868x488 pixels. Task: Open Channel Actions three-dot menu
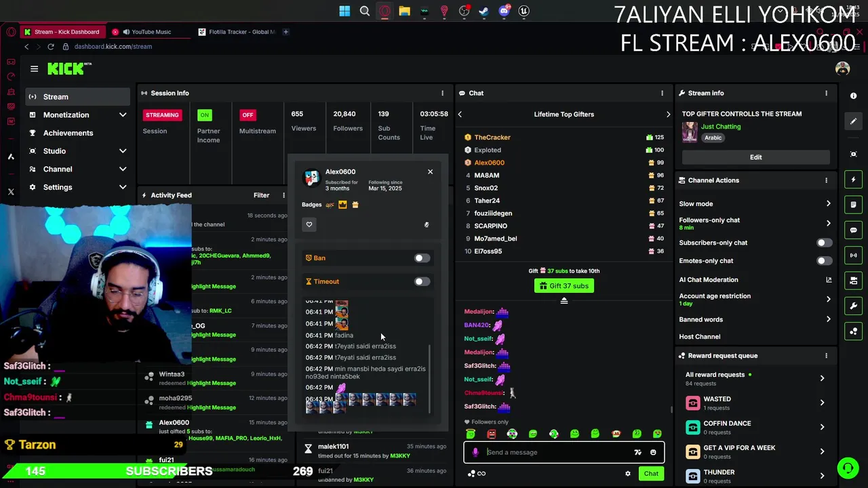click(x=826, y=180)
